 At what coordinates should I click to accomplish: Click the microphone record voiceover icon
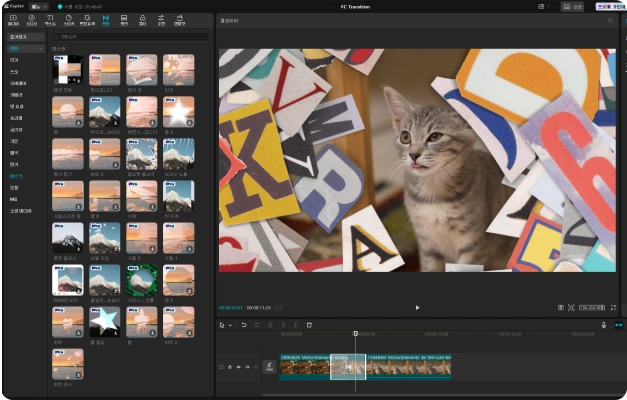point(604,325)
